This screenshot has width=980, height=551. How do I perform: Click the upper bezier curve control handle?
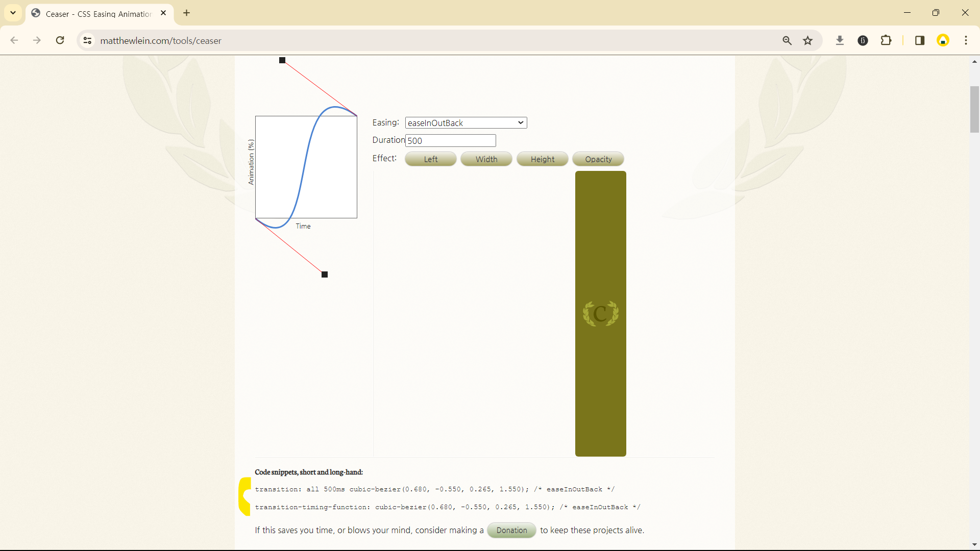[282, 60]
